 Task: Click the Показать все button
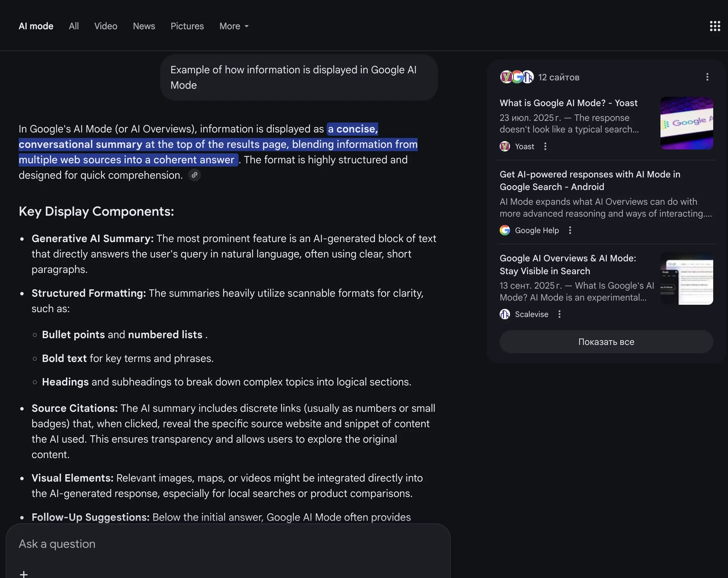point(606,342)
